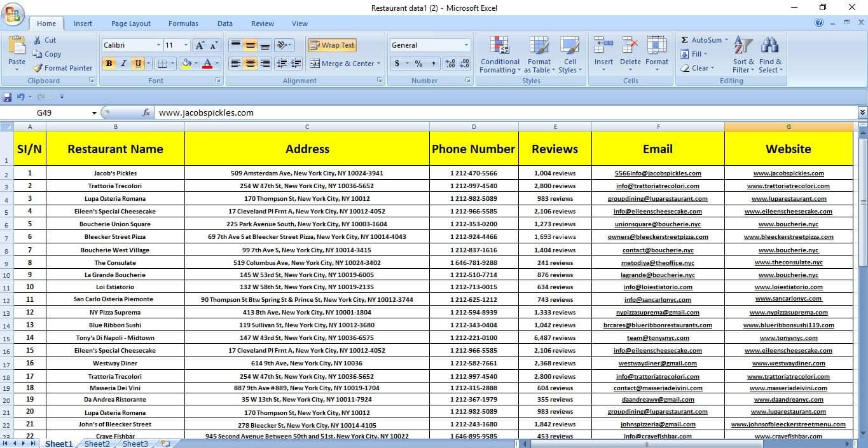Open Sort & Filter options
Image resolution: width=868 pixels, height=448 pixels.
743,55
